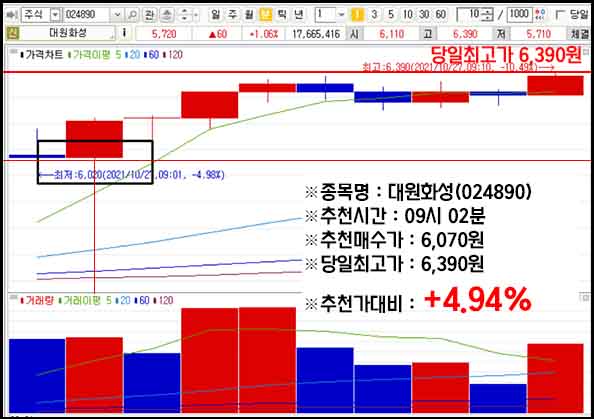Click the green icon left of 대원화성
This screenshot has height=419, width=594.
[x=13, y=33]
